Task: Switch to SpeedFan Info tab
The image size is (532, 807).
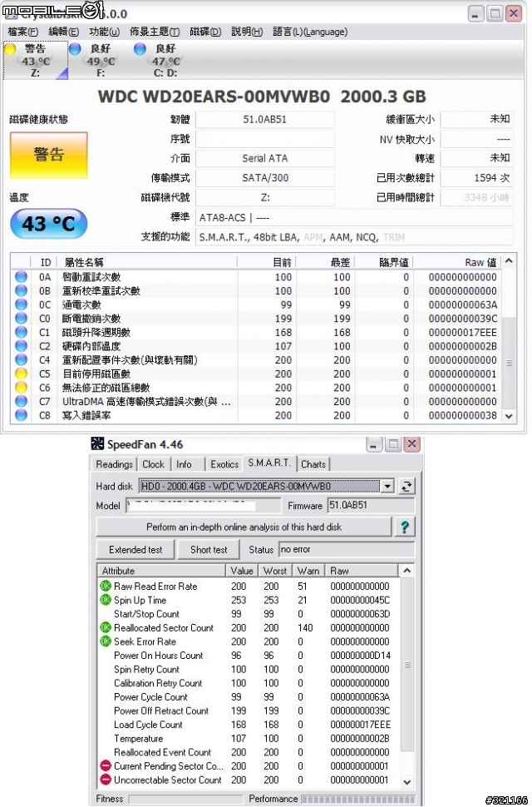Action: pyautogui.click(x=184, y=464)
